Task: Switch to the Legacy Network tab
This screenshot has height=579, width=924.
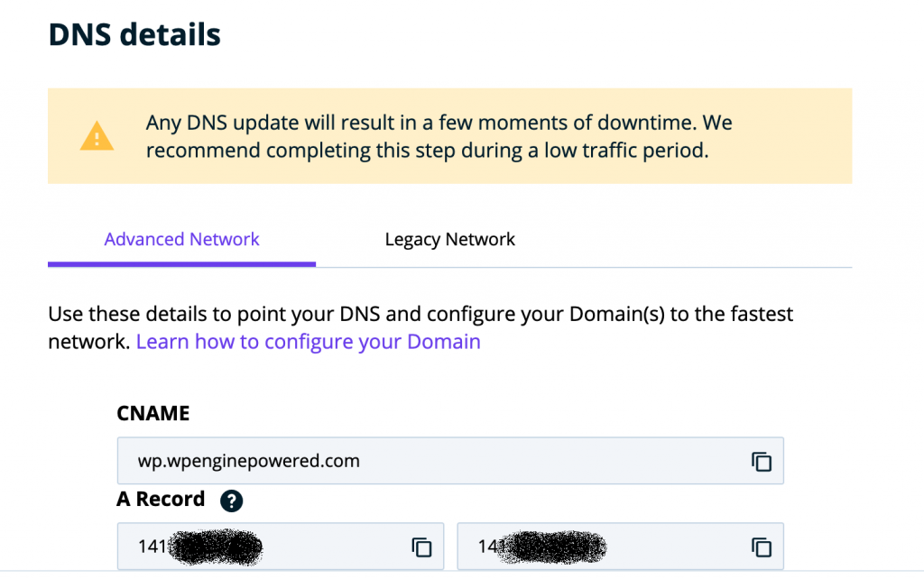Action: pyautogui.click(x=449, y=240)
